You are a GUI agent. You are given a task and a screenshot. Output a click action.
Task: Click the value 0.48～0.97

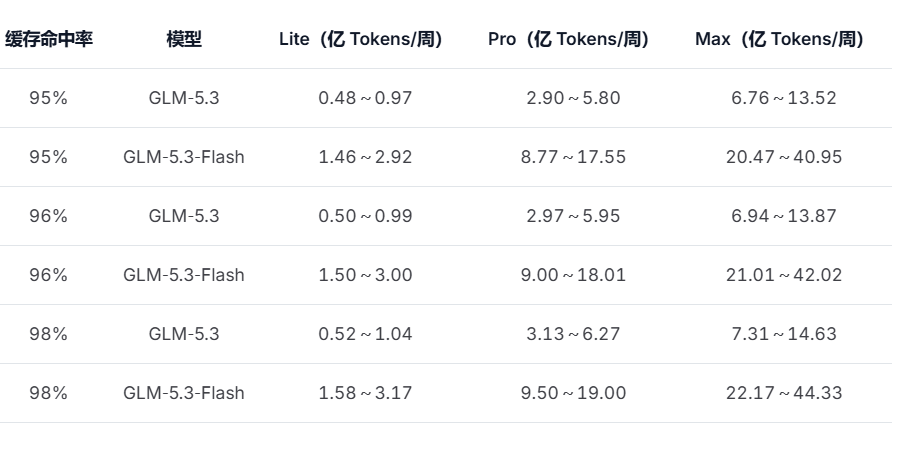365,98
